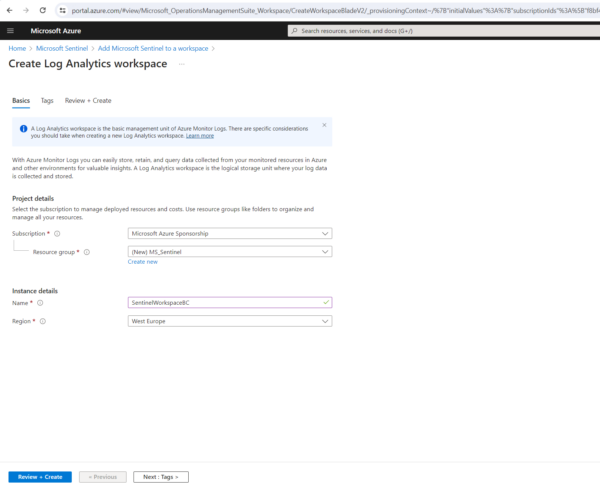This screenshot has height=487, width=600.
Task: Click the Previous button
Action: coord(103,477)
